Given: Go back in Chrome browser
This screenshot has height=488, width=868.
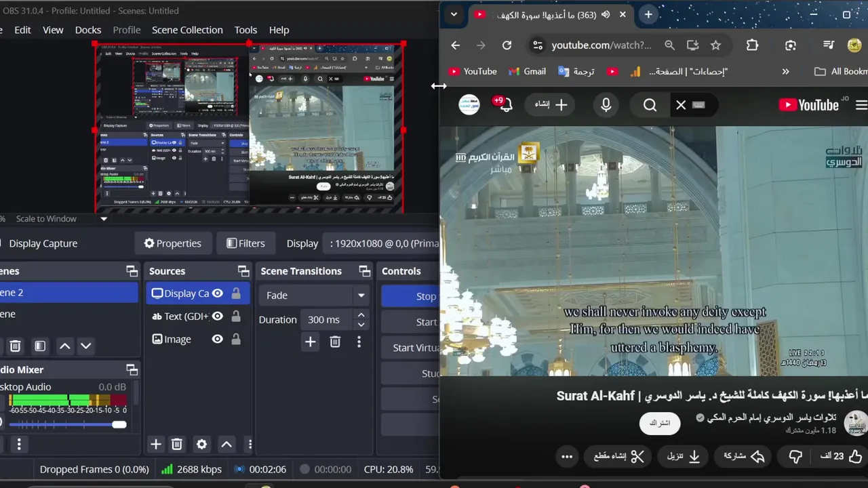Looking at the screenshot, I should [456, 45].
